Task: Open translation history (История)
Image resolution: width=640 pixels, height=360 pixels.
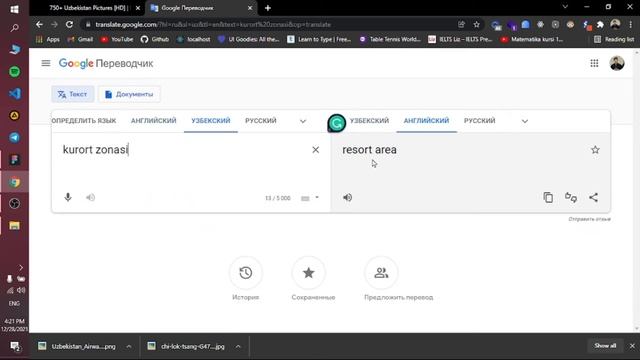Action: point(245,273)
